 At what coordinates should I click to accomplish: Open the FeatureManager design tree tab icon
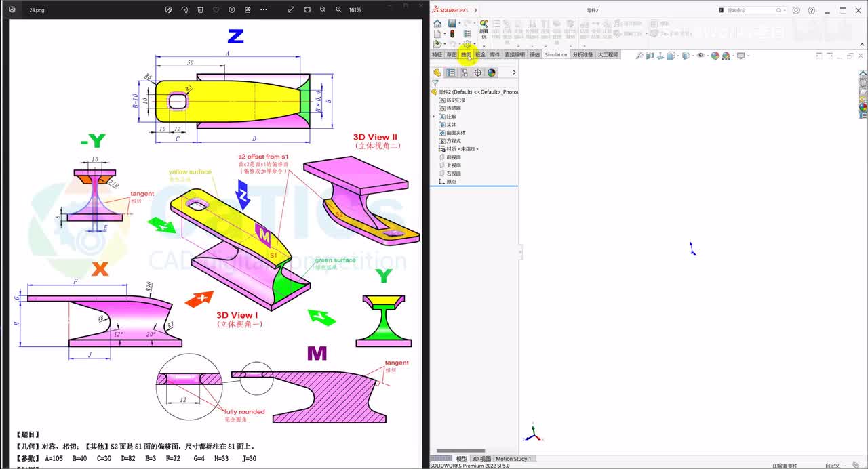[437, 73]
